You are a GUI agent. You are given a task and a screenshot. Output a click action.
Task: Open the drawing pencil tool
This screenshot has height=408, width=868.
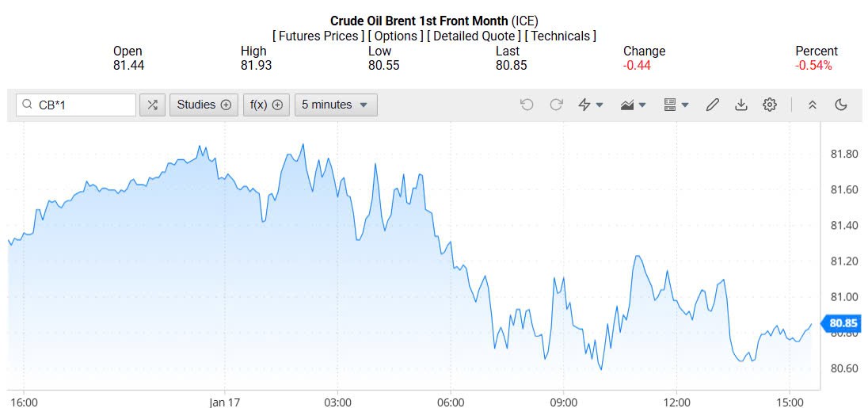(x=712, y=105)
